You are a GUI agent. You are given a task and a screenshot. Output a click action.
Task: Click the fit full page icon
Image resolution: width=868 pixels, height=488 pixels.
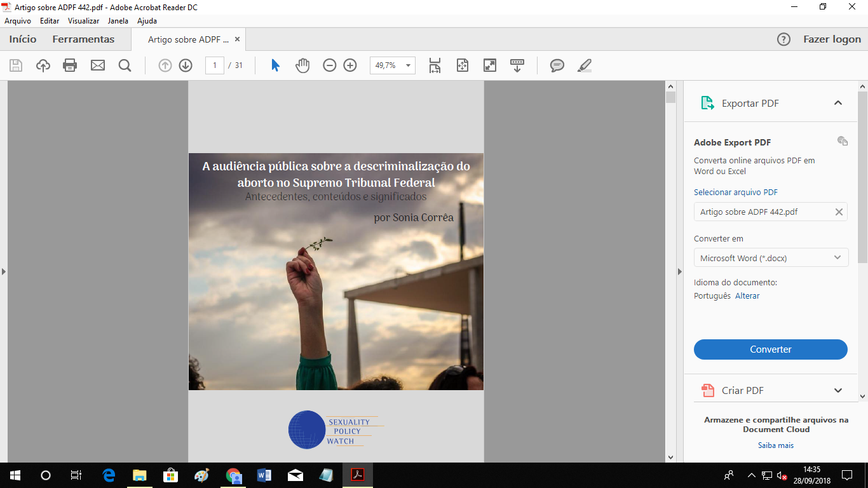[463, 65]
